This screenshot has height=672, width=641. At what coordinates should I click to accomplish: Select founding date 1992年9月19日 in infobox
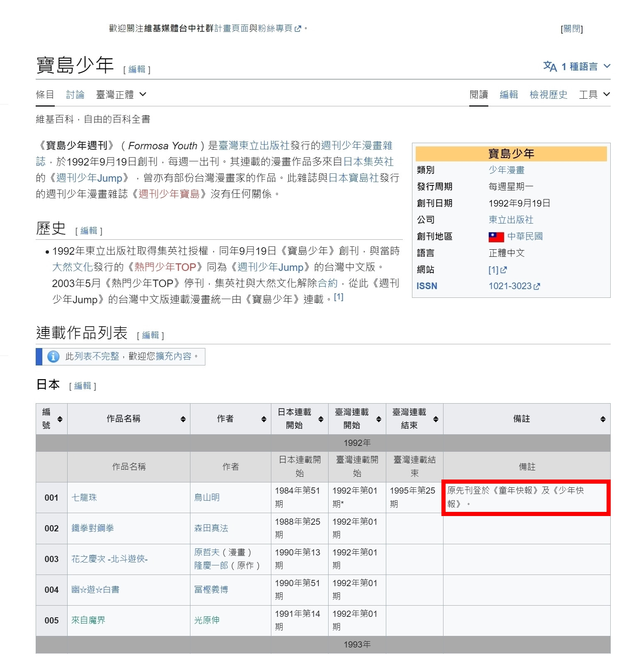519,203
